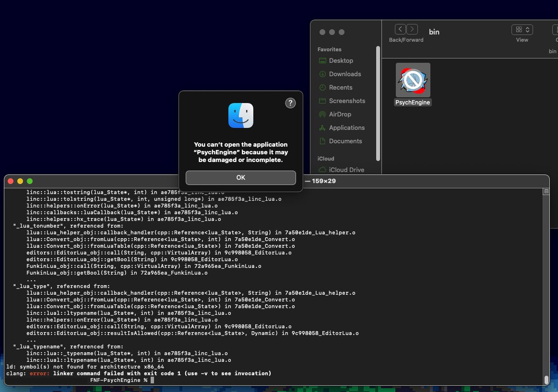Minimize the Terminal window with yellow button

pos(20,181)
